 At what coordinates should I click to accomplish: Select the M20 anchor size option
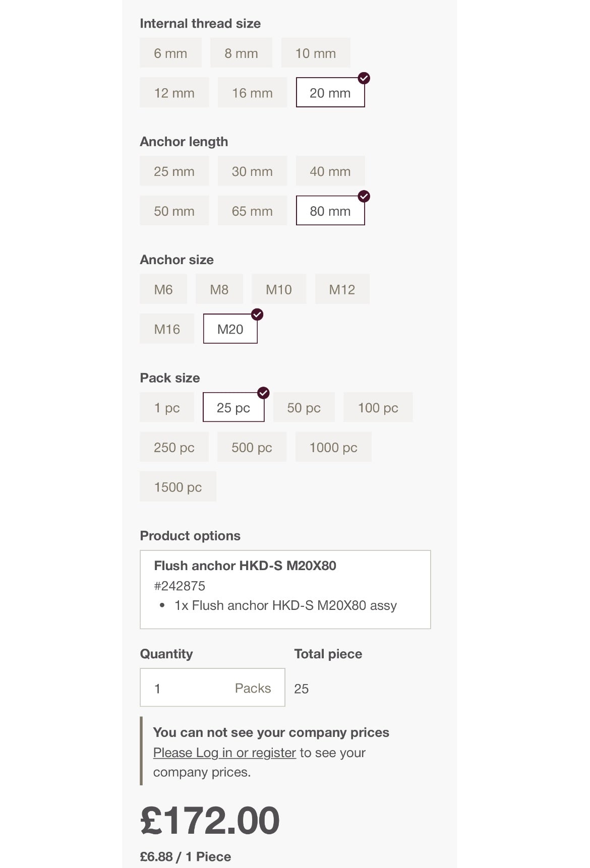(230, 329)
